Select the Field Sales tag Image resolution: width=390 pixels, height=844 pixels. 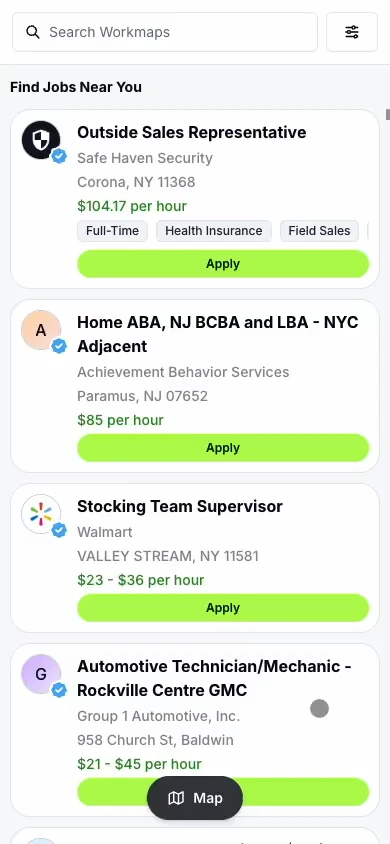pyautogui.click(x=319, y=231)
